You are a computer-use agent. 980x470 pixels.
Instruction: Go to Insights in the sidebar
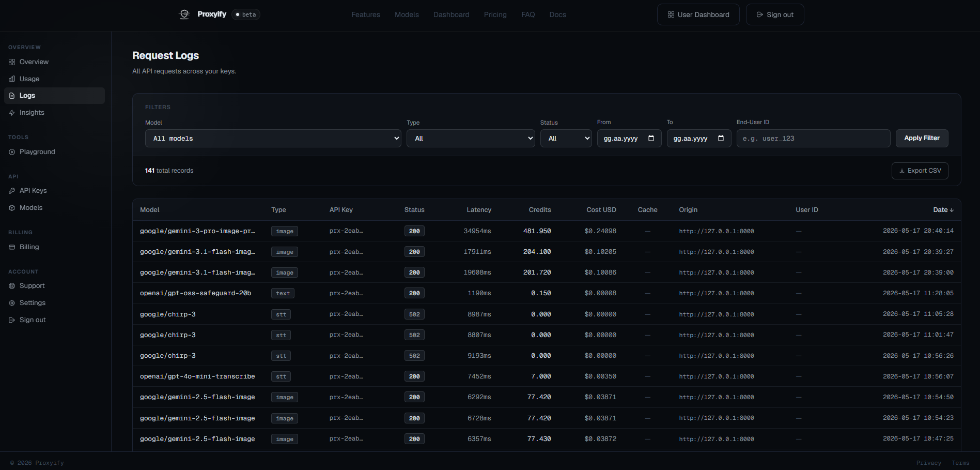point(54,113)
